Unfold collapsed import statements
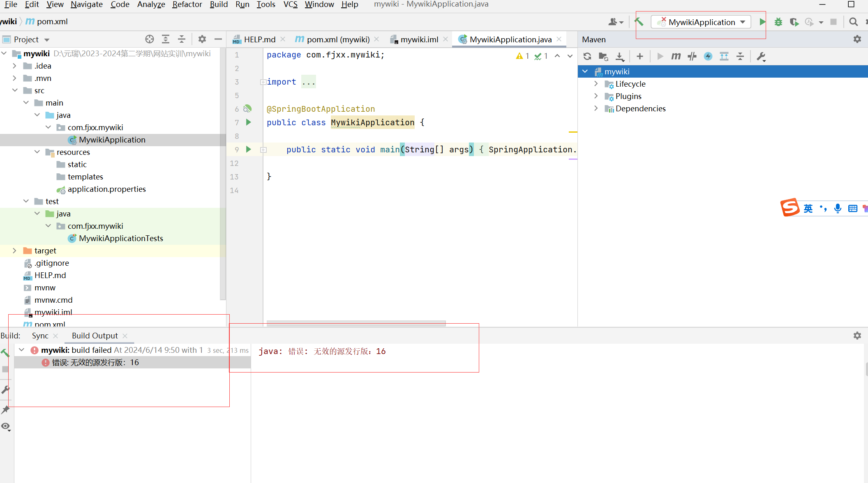The image size is (868, 483). point(263,82)
